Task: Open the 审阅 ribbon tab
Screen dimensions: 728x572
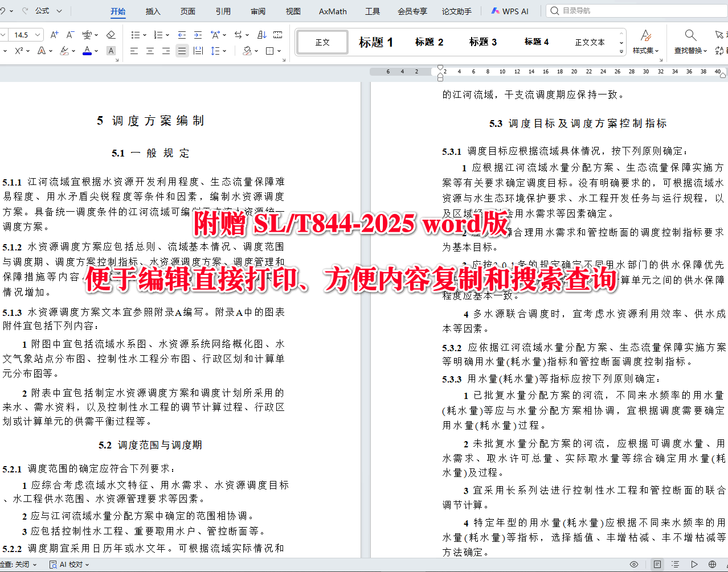Action: (x=257, y=10)
